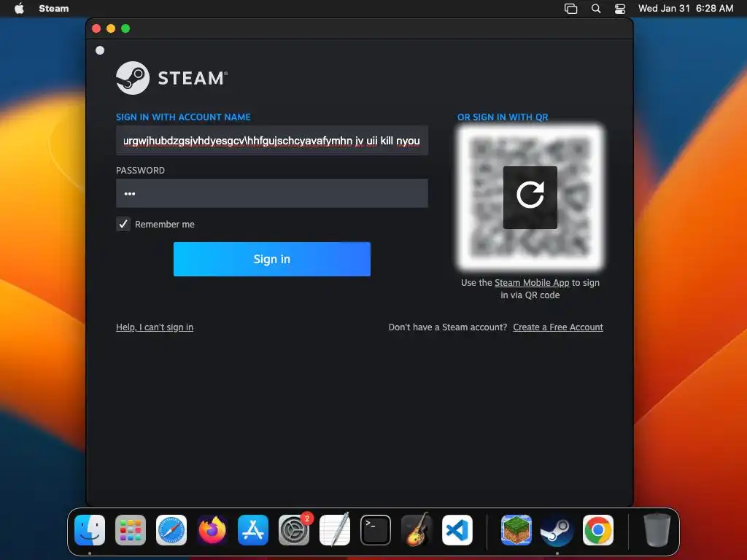Launch GarageBand from the dock

click(x=417, y=530)
